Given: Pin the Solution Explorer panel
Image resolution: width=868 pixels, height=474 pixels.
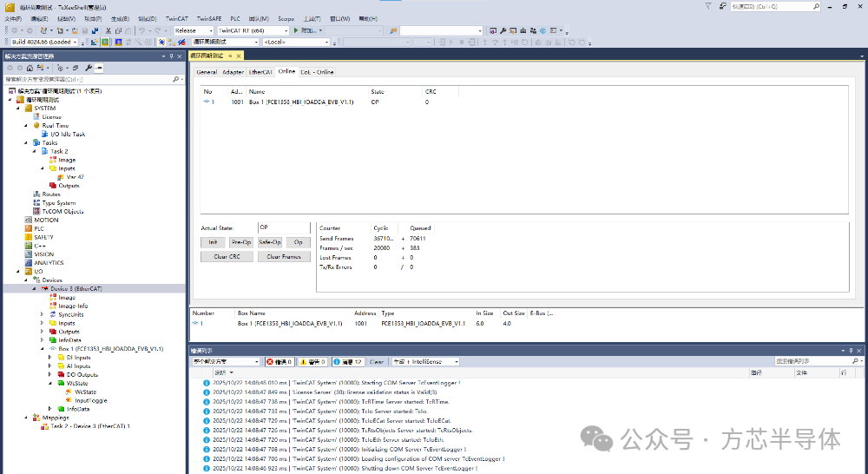Looking at the screenshot, I should click(x=172, y=56).
